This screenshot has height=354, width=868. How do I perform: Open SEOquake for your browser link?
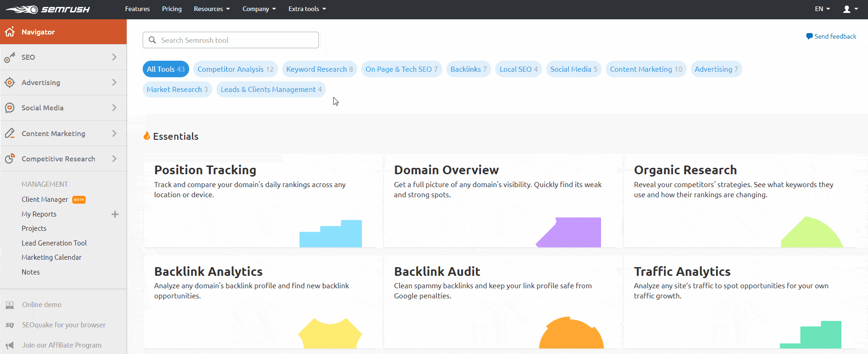[64, 325]
